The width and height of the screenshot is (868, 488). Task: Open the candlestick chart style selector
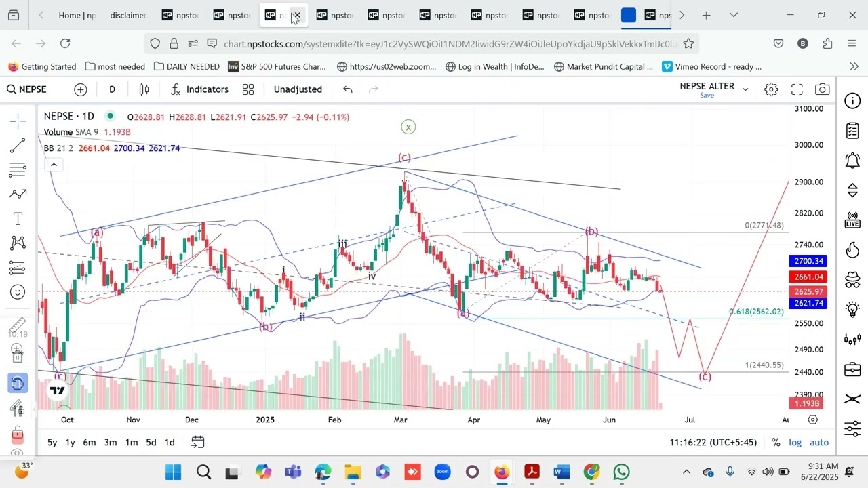click(144, 89)
